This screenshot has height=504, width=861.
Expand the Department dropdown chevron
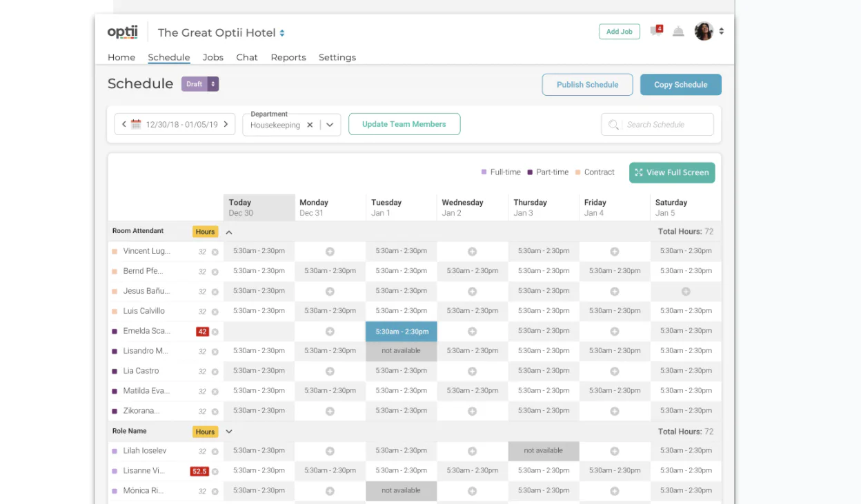pyautogui.click(x=330, y=125)
